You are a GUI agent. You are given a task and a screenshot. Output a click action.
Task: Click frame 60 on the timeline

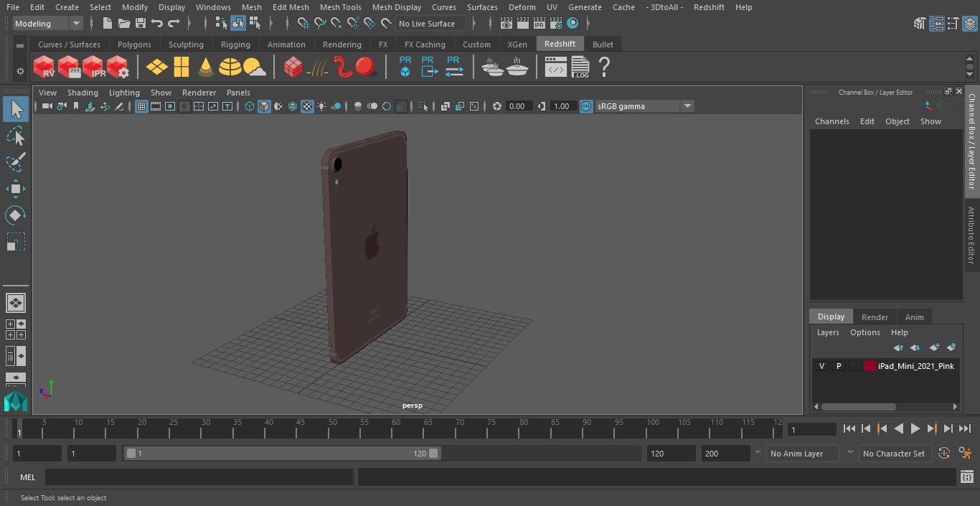coord(397,428)
